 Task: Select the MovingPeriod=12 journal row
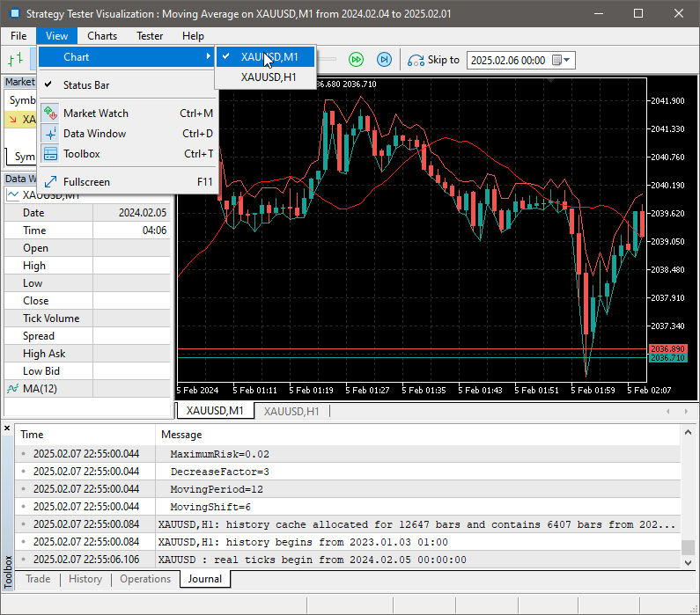(x=347, y=489)
